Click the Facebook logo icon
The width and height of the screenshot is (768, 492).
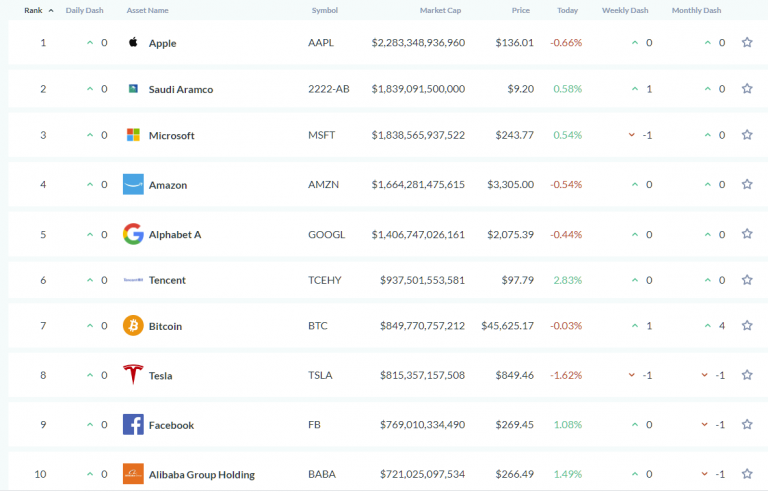tap(133, 425)
